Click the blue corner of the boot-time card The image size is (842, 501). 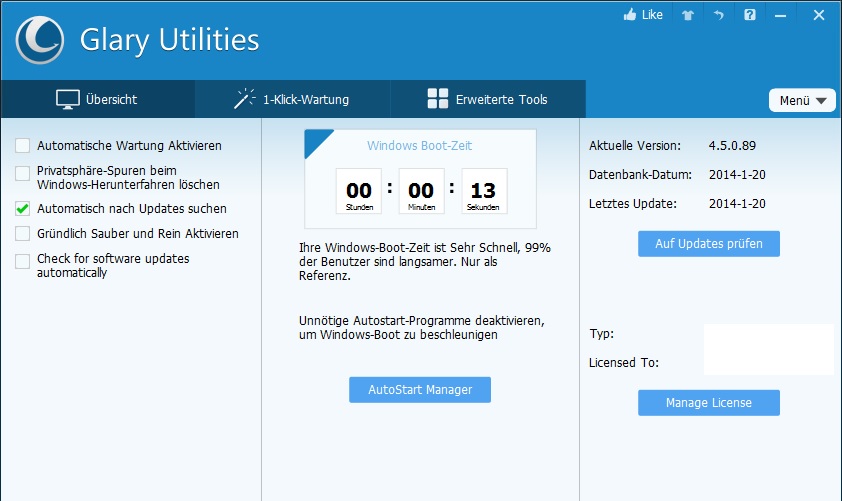click(x=315, y=140)
